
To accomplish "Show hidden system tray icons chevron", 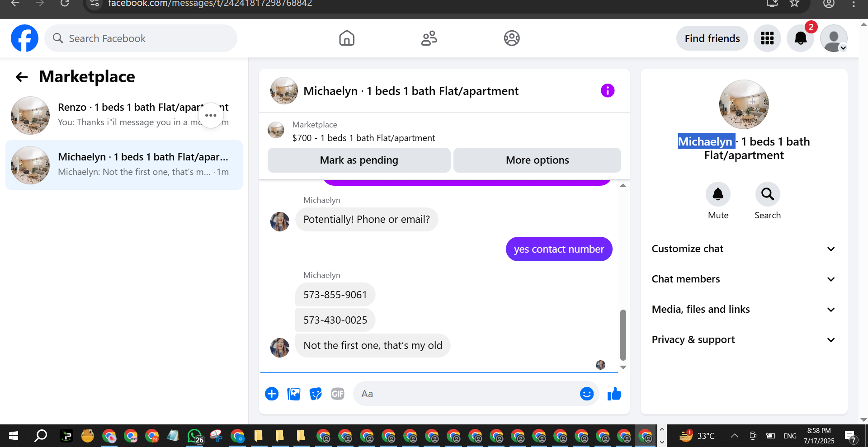I will pos(735,436).
